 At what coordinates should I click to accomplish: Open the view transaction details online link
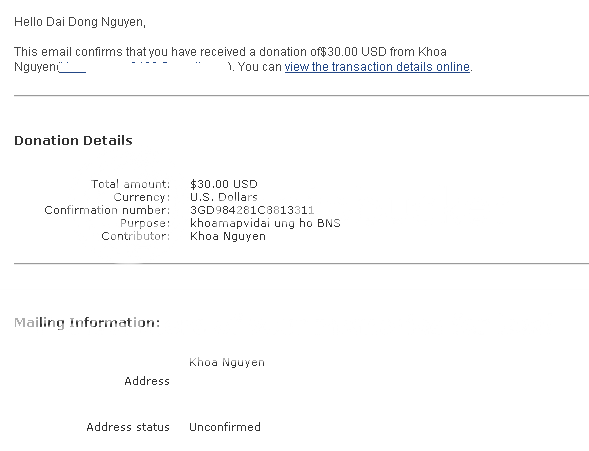click(377, 67)
